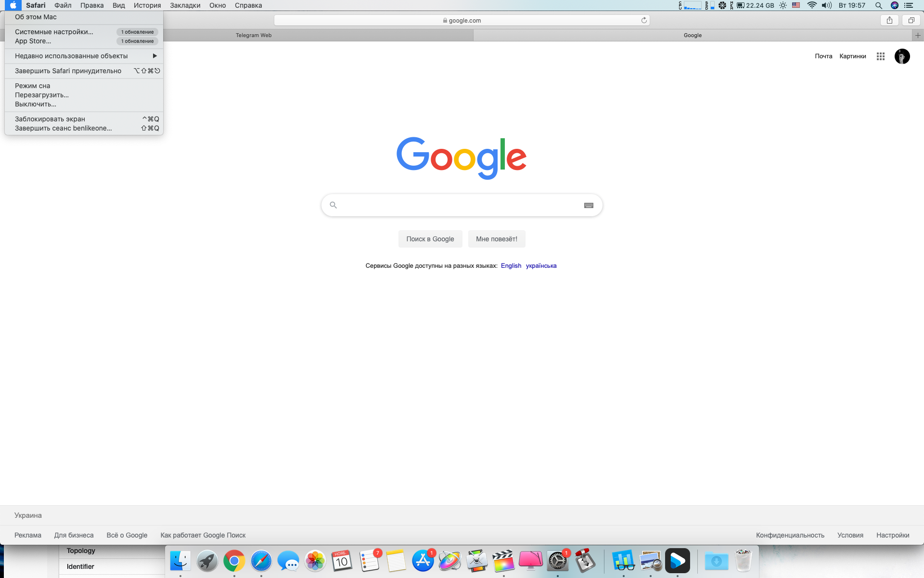924x578 pixels.
Task: Open Launchpad rocket in the Dock
Action: click(x=207, y=561)
